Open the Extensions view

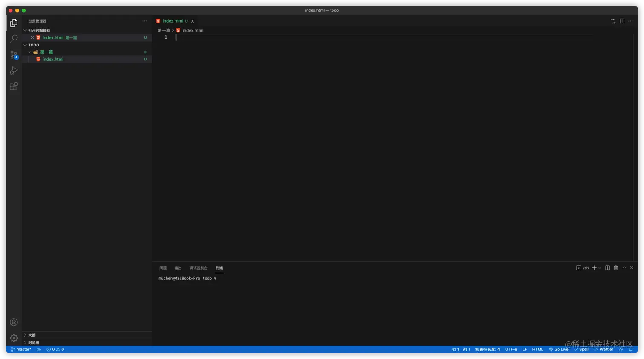tap(14, 86)
